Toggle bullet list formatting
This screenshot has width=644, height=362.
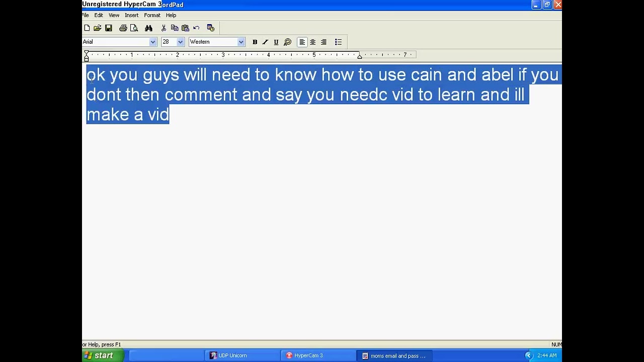click(339, 42)
